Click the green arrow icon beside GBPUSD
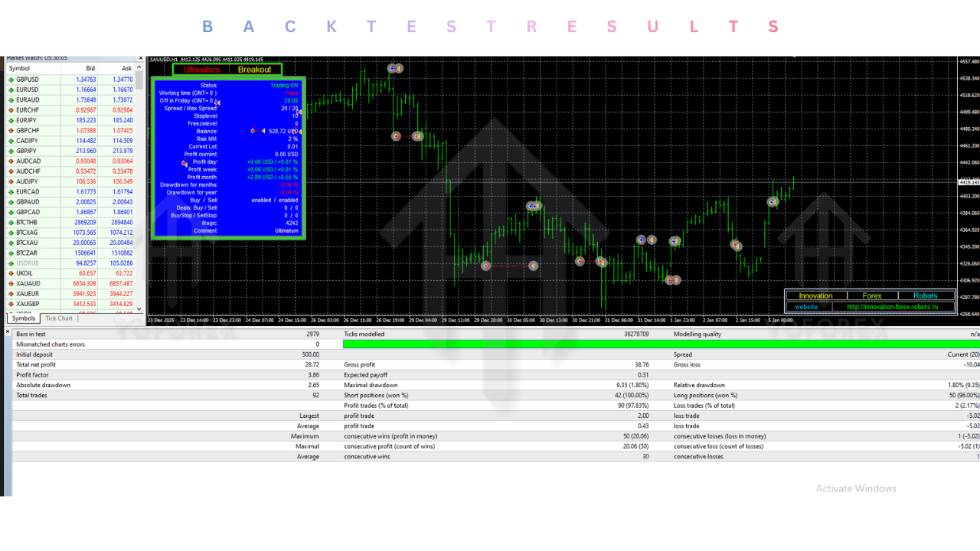Image resolution: width=980 pixels, height=551 pixels. [11, 80]
